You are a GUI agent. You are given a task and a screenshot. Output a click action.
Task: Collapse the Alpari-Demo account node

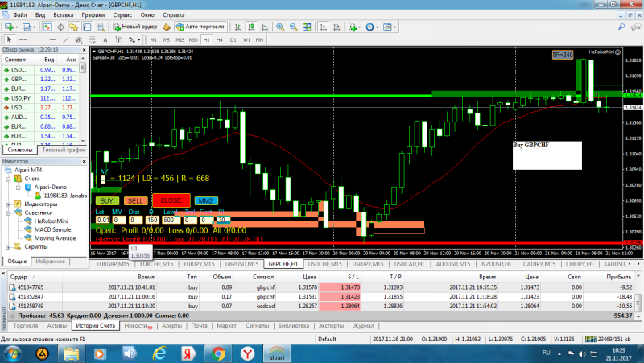point(18,188)
